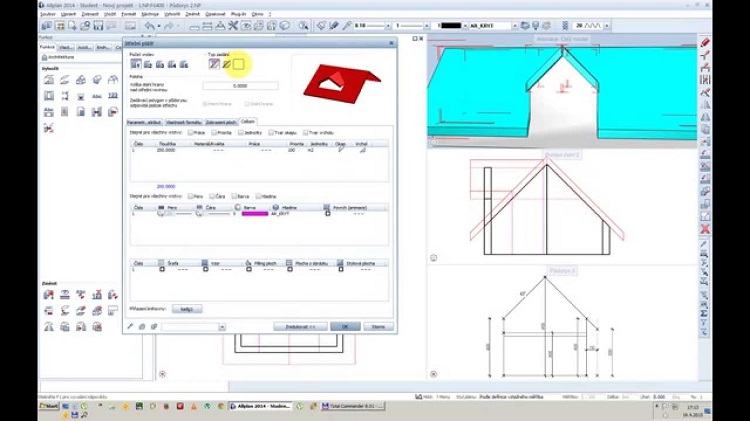Open the pen thickness dropdown in toolbar
The height and width of the screenshot is (421, 750).
(x=388, y=26)
